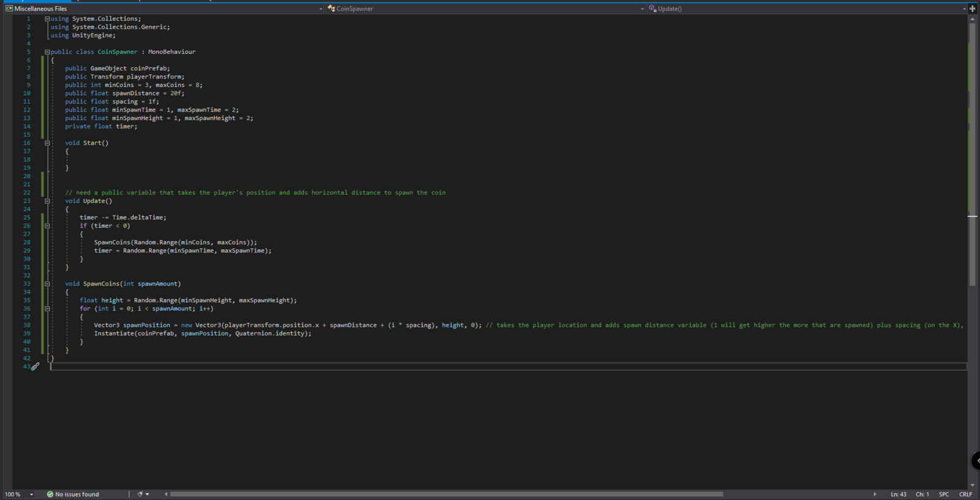Click 'Vector3 spawnPosition' on line 38
Image resolution: width=980 pixels, height=500 pixels.
point(132,325)
